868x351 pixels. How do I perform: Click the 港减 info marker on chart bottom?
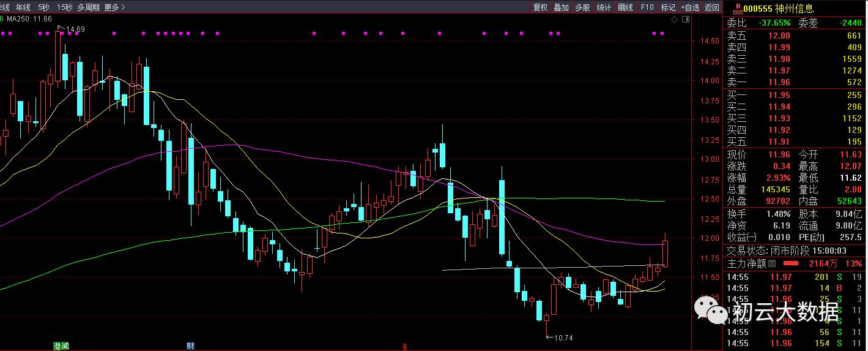point(61,346)
